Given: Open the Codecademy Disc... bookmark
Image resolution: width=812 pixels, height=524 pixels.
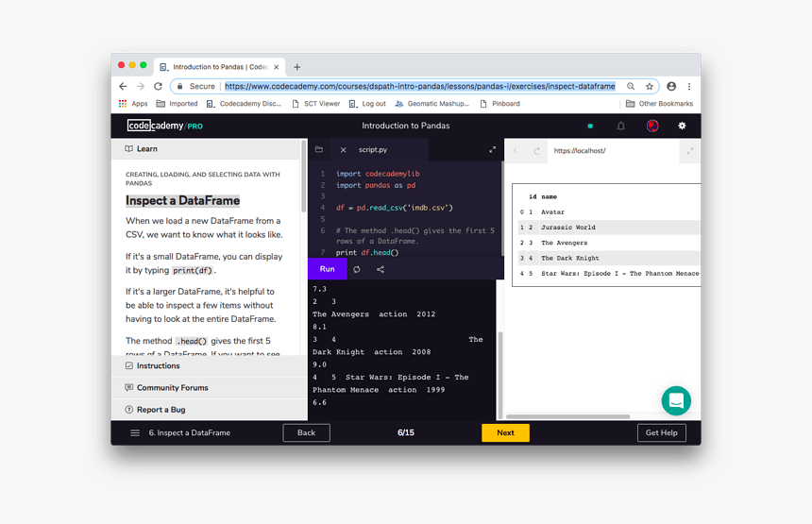Looking at the screenshot, I should (x=244, y=104).
